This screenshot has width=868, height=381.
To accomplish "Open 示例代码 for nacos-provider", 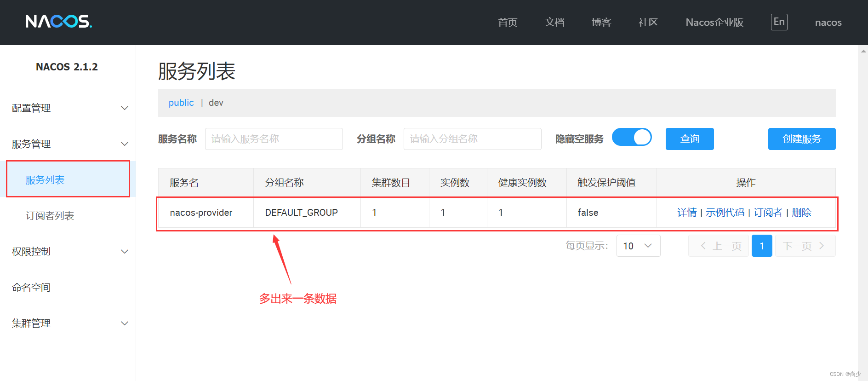I will tap(725, 213).
